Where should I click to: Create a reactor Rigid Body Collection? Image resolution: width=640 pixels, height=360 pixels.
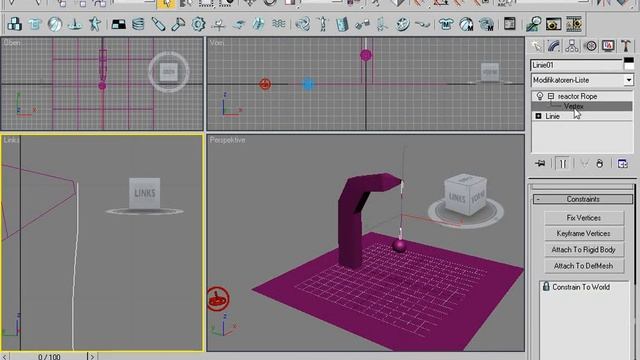[x=15, y=24]
